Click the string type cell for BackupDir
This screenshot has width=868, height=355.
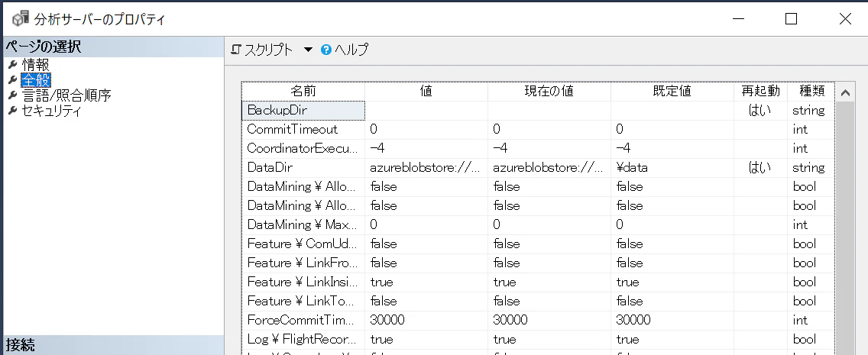810,111
